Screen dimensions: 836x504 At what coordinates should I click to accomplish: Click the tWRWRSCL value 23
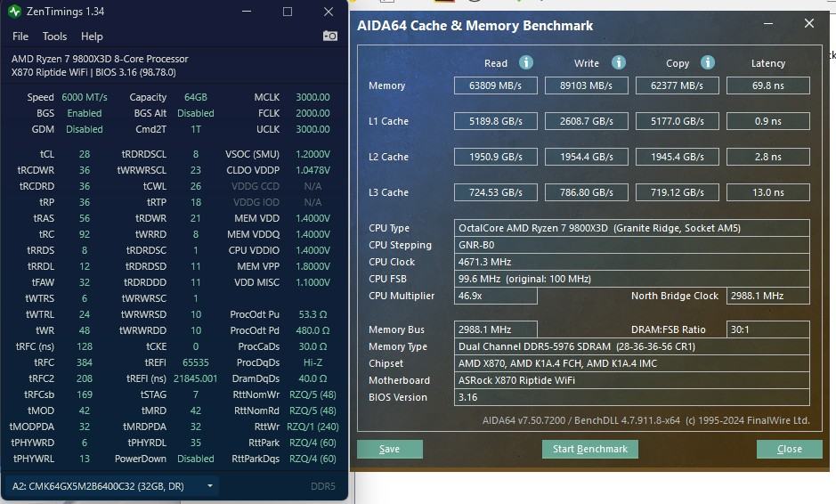196,170
